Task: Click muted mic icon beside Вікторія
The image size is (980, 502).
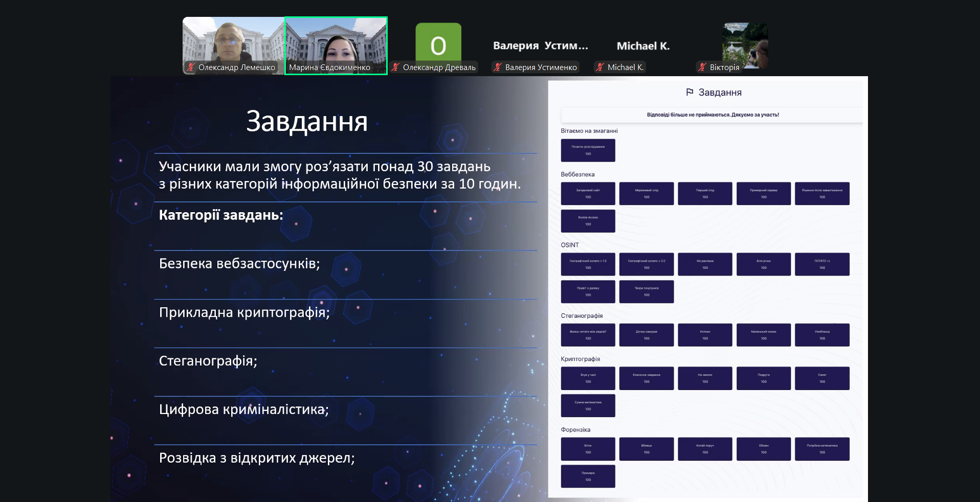Action: click(702, 67)
